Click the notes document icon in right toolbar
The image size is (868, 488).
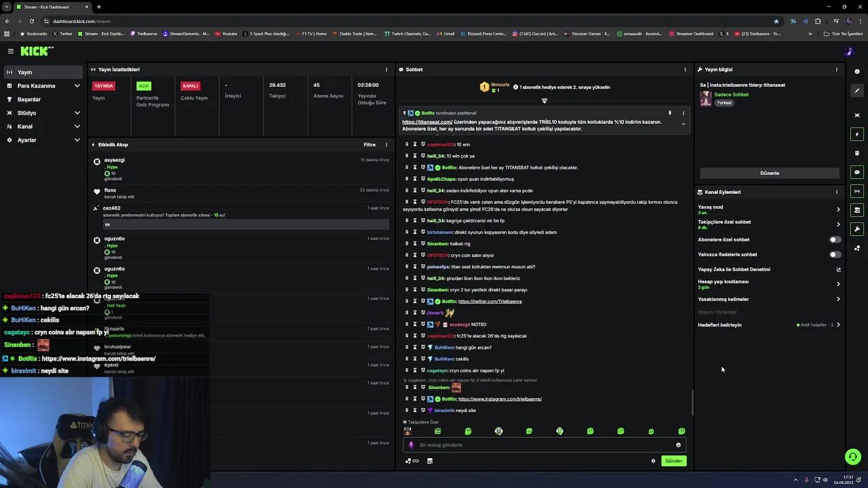coord(857,153)
